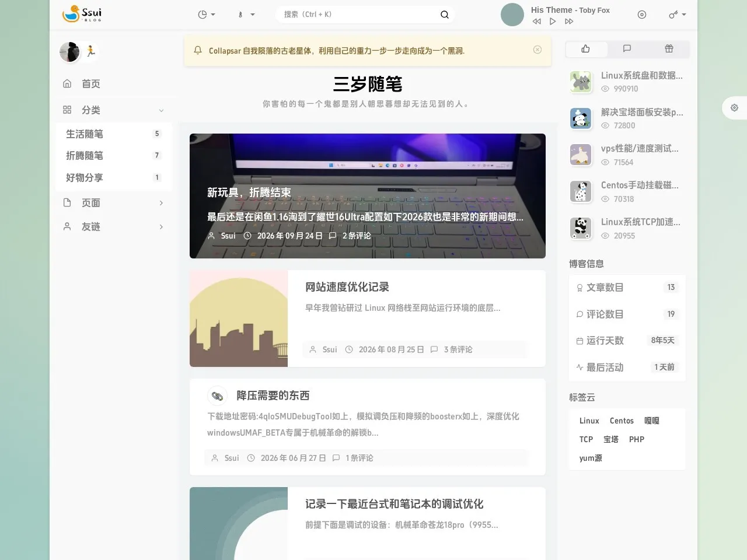Select the Centos tag in 标签云

pyautogui.click(x=622, y=421)
